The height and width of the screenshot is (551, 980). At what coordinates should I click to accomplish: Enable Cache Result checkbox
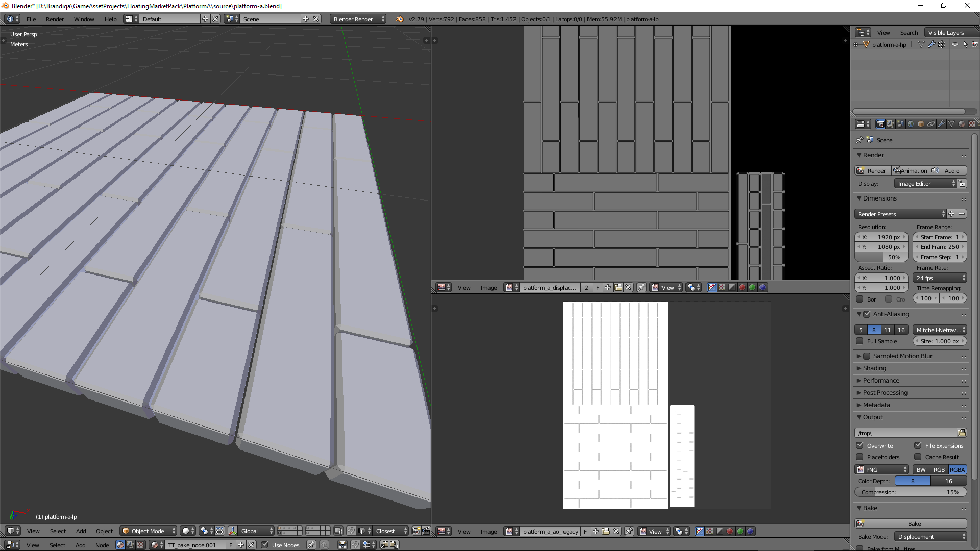click(918, 457)
